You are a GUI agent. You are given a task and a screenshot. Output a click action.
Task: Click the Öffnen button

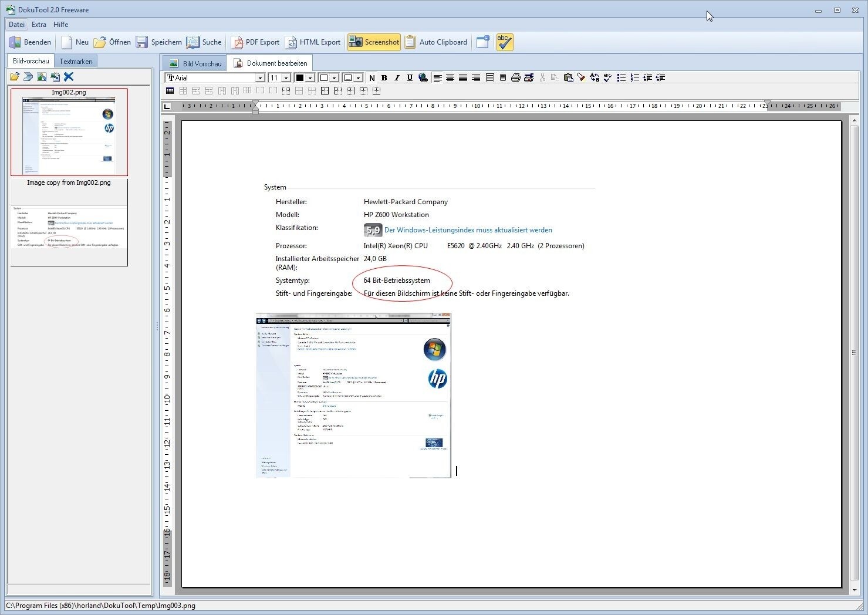pos(113,42)
